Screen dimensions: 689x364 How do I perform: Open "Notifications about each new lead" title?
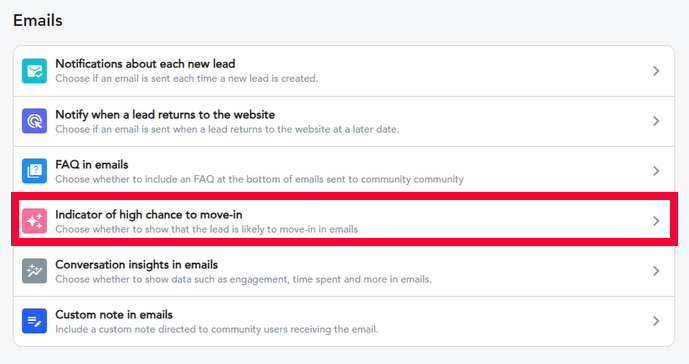coord(145,64)
